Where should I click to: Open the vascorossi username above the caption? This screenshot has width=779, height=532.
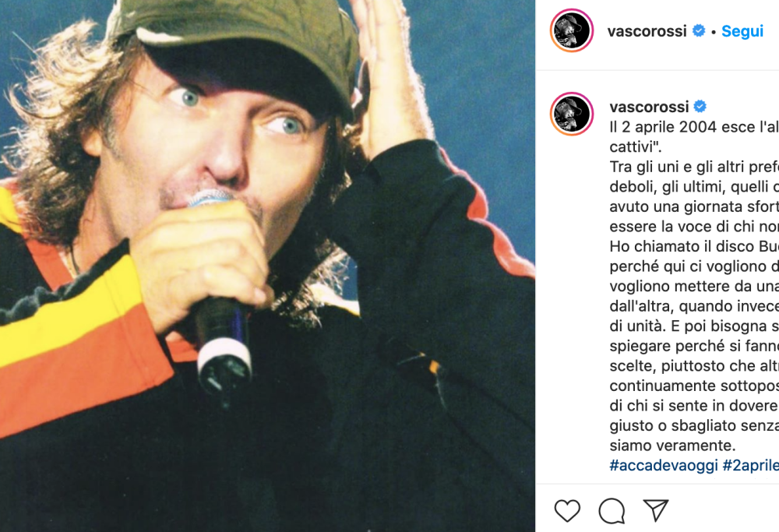(649, 106)
